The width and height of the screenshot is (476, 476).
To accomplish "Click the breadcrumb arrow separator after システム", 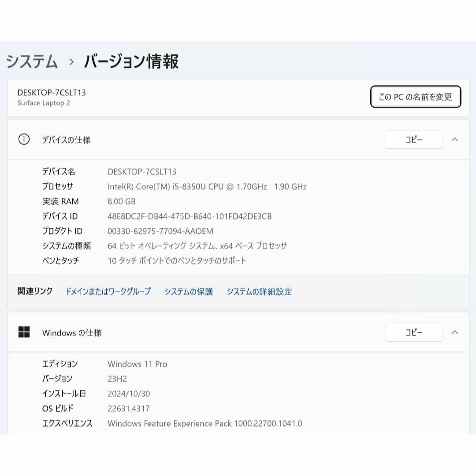I will (71, 62).
